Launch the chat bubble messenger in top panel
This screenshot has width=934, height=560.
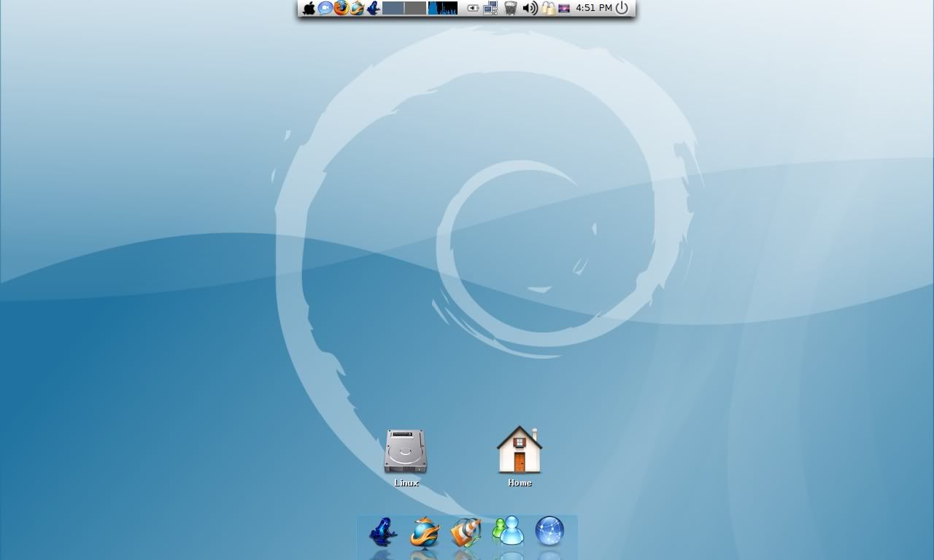point(325,8)
